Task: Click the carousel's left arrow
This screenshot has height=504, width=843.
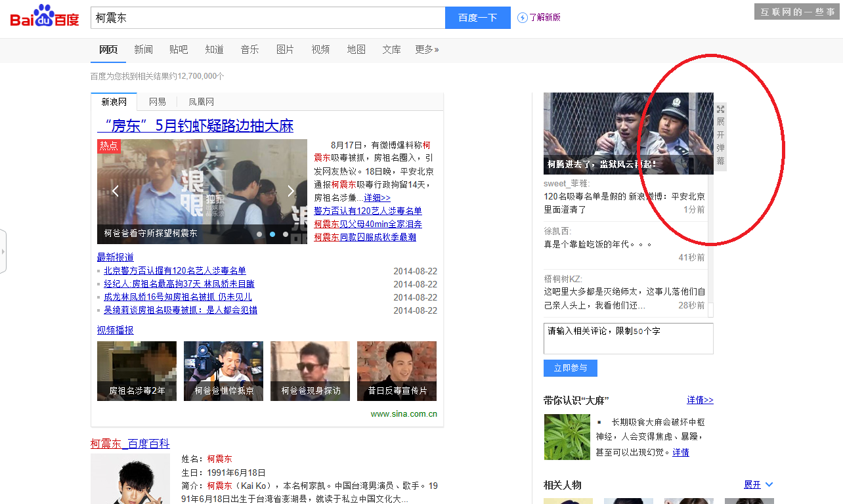Action: (x=115, y=190)
